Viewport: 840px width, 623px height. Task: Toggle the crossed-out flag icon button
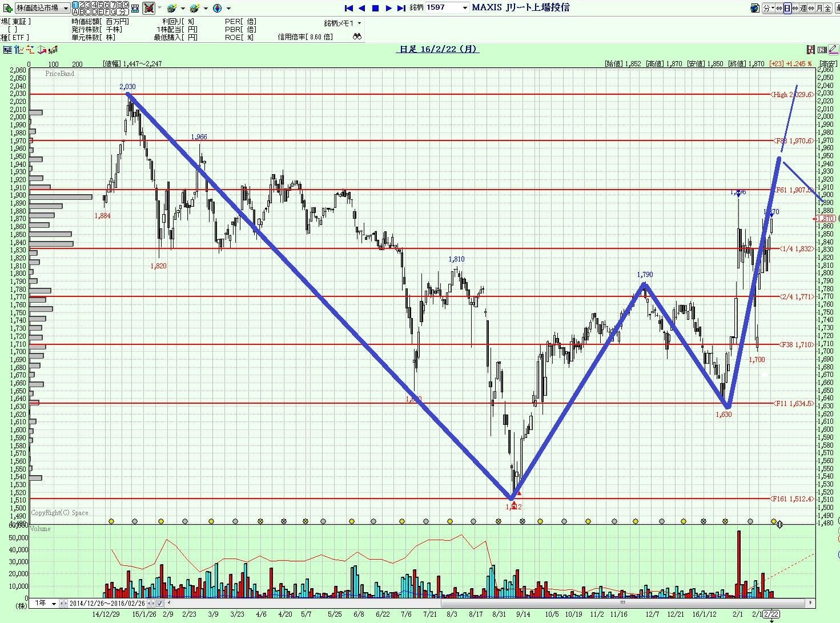click(148, 8)
